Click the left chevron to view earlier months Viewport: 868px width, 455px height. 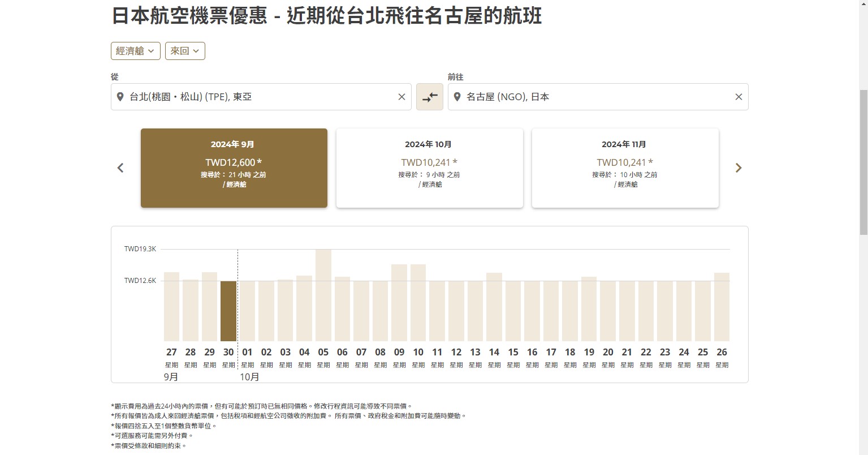120,168
